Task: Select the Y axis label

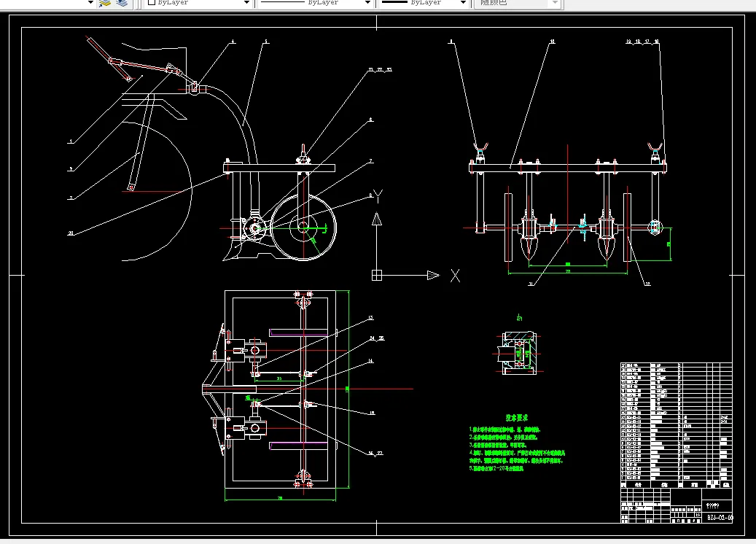Action: tap(378, 196)
